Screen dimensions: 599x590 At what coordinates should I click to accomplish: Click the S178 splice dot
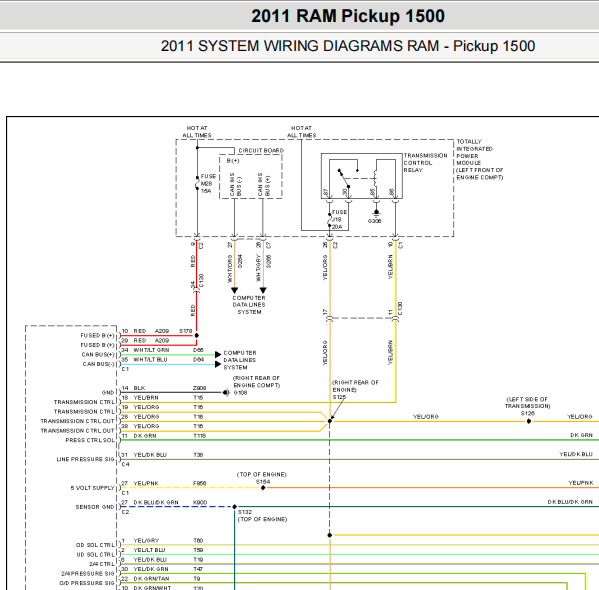tap(197, 336)
